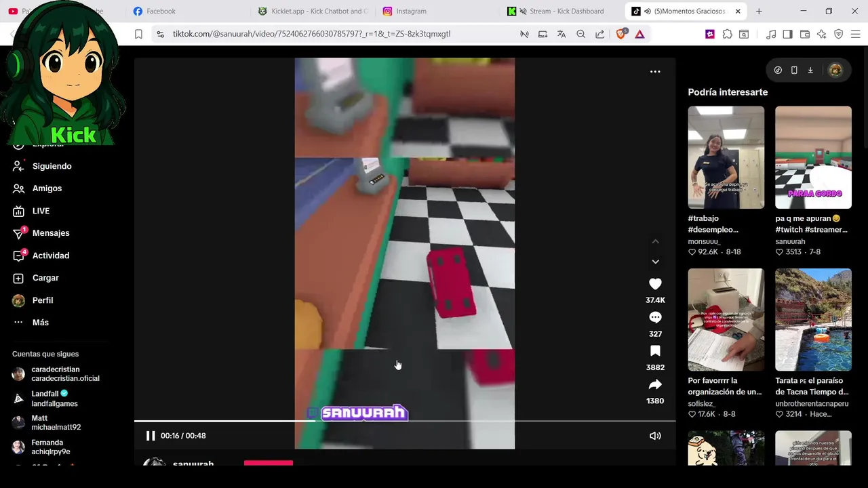Open Extensions puzzle-piece menu

click(727, 34)
